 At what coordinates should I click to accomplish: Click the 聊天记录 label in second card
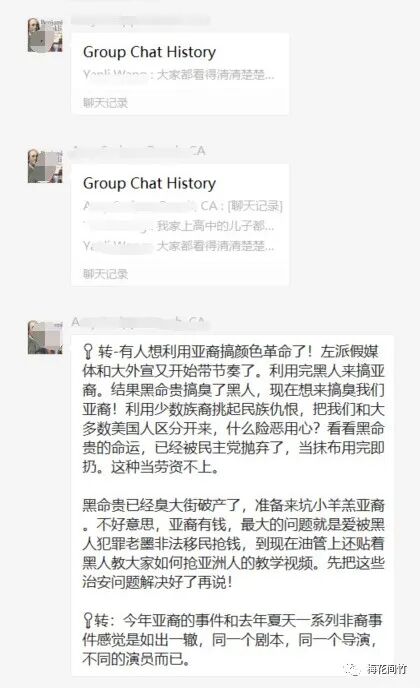pos(105,274)
